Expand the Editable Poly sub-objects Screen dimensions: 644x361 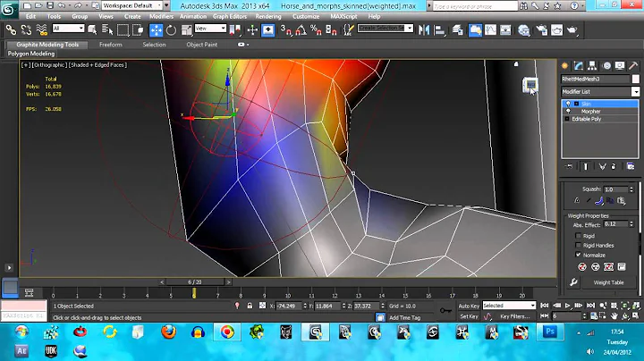[x=567, y=119]
